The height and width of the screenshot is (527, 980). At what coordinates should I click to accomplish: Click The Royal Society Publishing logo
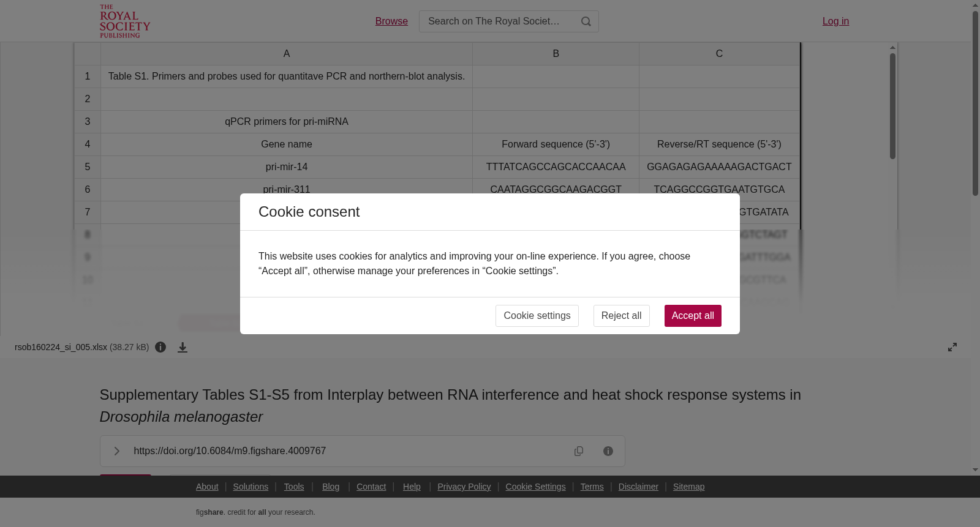[125, 21]
